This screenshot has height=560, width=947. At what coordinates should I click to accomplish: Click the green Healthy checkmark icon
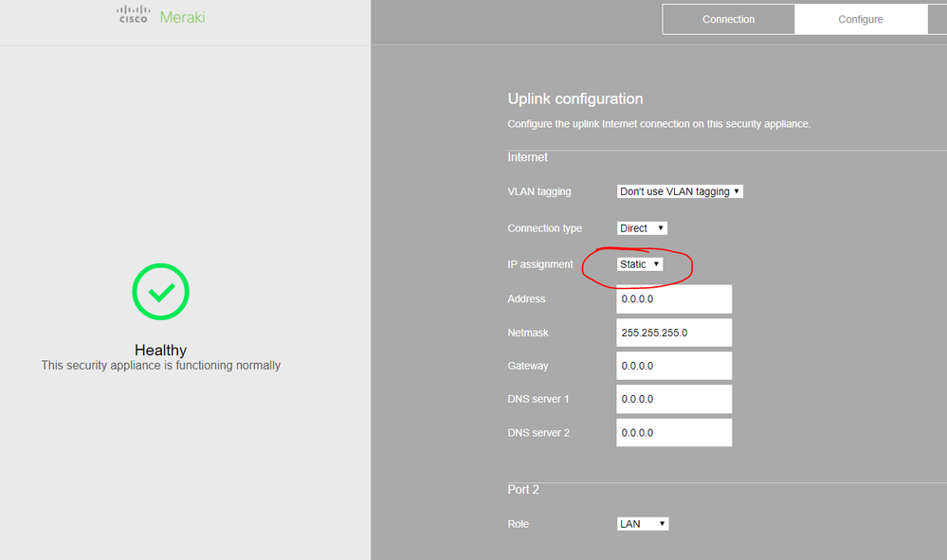160,292
